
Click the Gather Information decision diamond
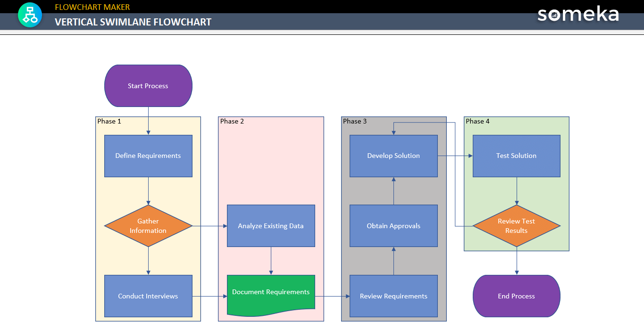(x=148, y=226)
